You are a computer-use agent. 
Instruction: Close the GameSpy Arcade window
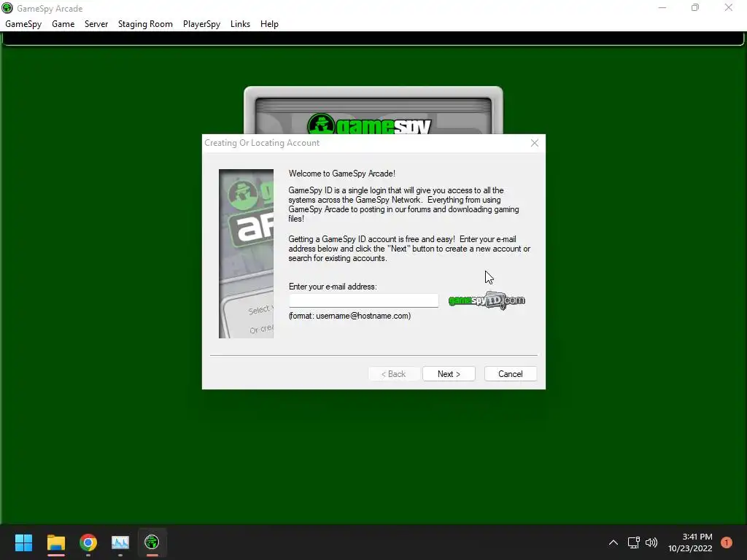pos(729,7)
